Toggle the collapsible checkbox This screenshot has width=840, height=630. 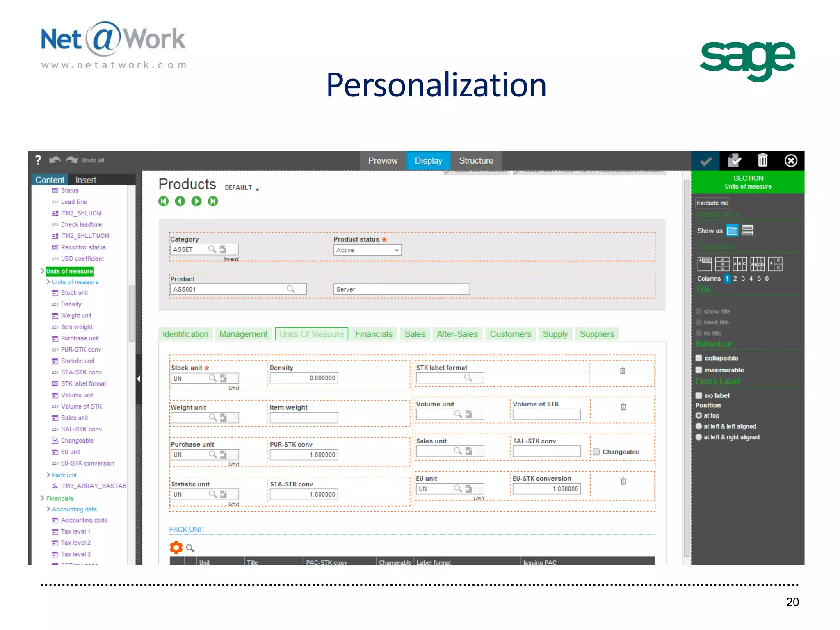(x=699, y=358)
